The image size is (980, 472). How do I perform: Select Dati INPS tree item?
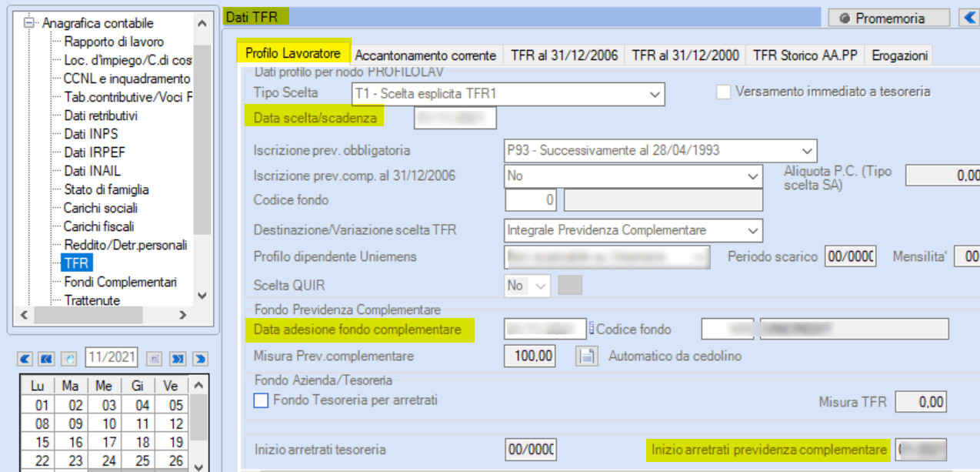click(91, 134)
